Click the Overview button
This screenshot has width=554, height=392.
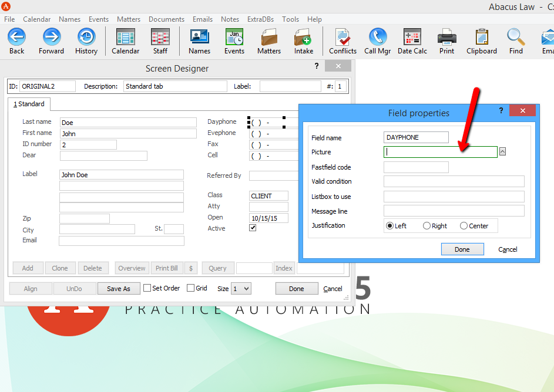pos(132,268)
